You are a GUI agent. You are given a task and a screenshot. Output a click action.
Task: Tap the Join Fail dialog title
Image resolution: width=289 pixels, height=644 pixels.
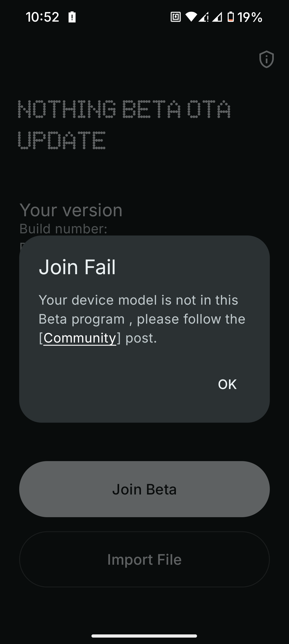pyautogui.click(x=77, y=267)
